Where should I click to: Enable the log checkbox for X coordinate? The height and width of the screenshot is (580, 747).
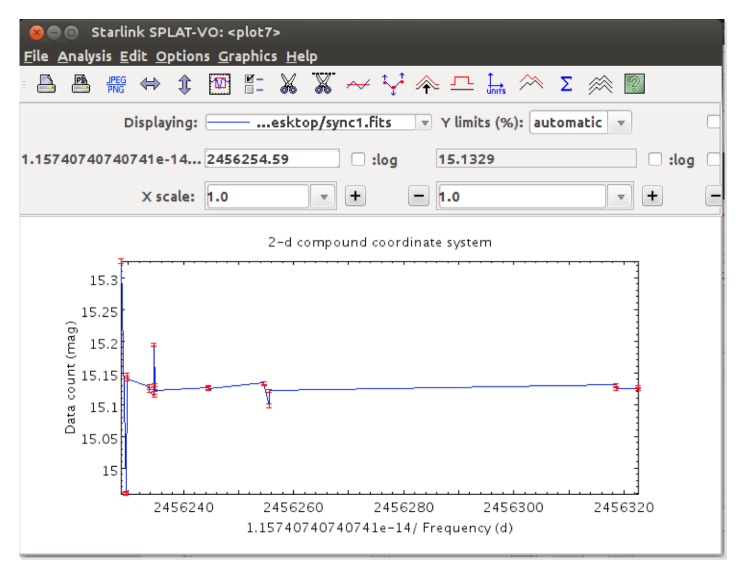coord(360,159)
